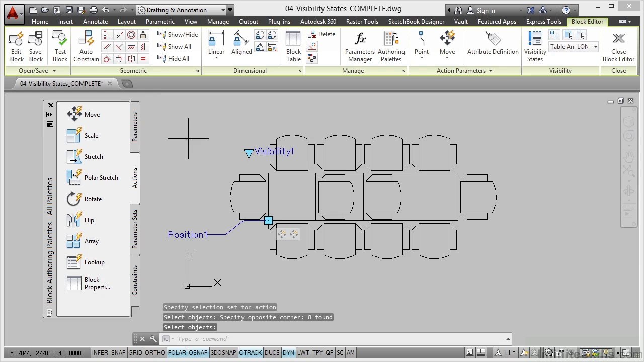Launch the Test Block tool

pos(60,46)
